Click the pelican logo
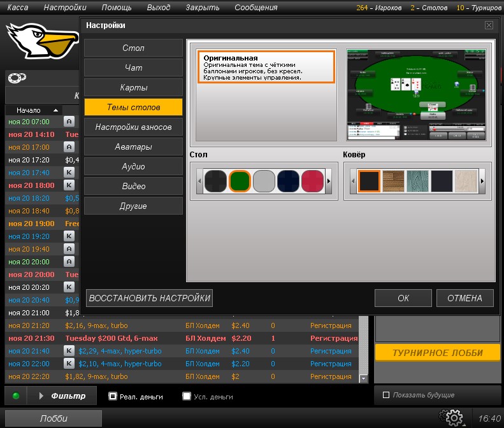 [x=38, y=43]
